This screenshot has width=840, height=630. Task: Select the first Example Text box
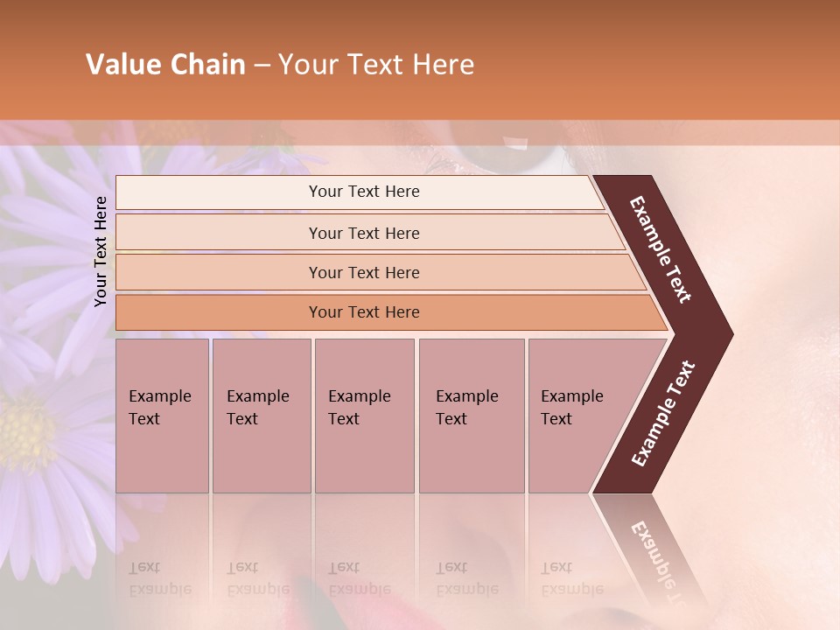[x=162, y=416]
